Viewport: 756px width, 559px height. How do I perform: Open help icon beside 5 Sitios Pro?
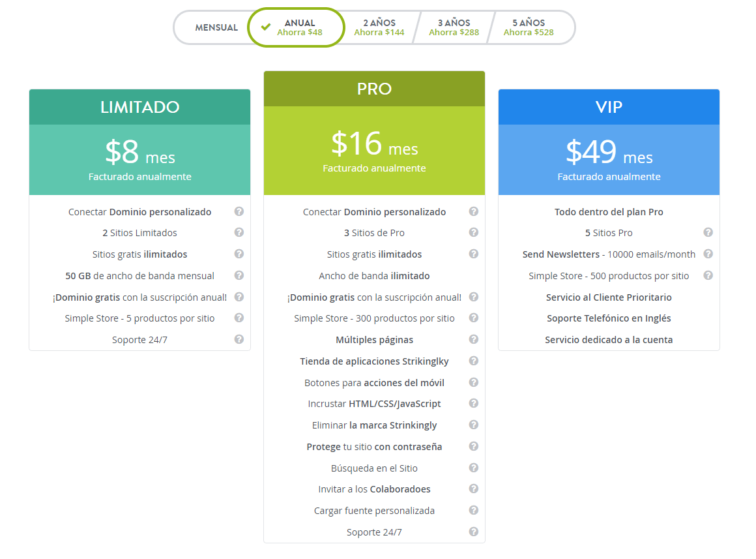708,232
